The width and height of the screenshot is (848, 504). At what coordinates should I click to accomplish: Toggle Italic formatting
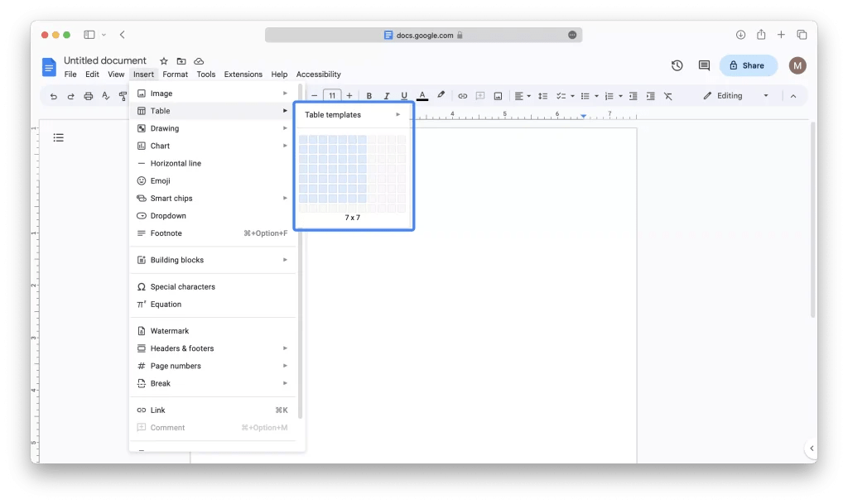click(x=386, y=96)
